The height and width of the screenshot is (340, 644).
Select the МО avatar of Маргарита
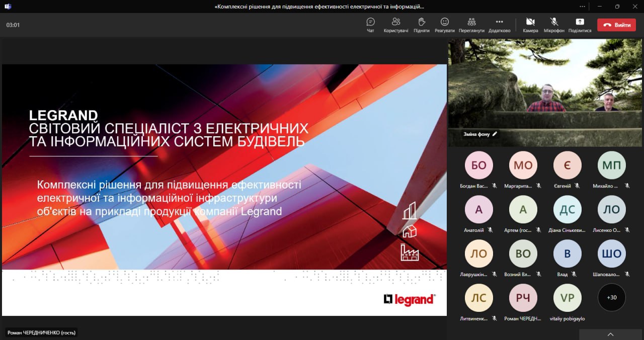523,165
